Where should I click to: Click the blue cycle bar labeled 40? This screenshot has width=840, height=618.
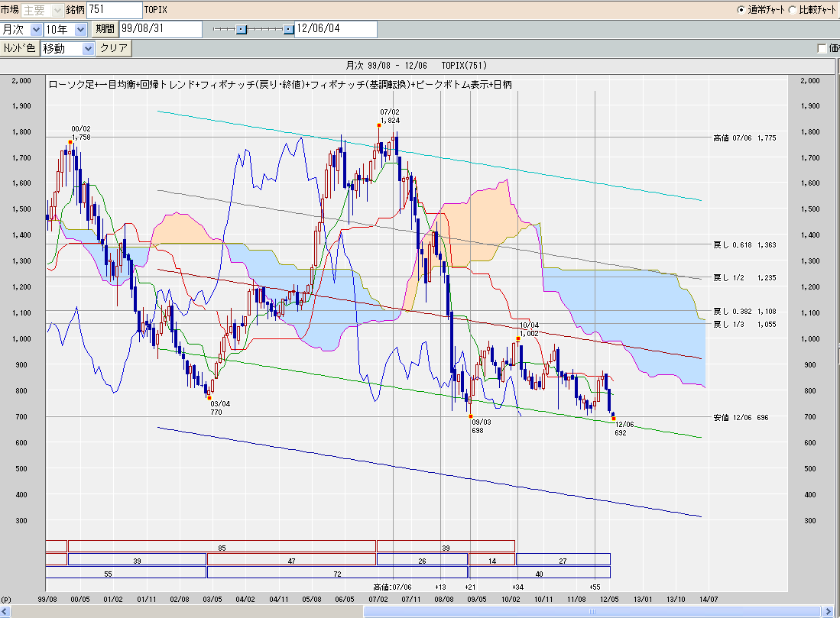point(540,572)
